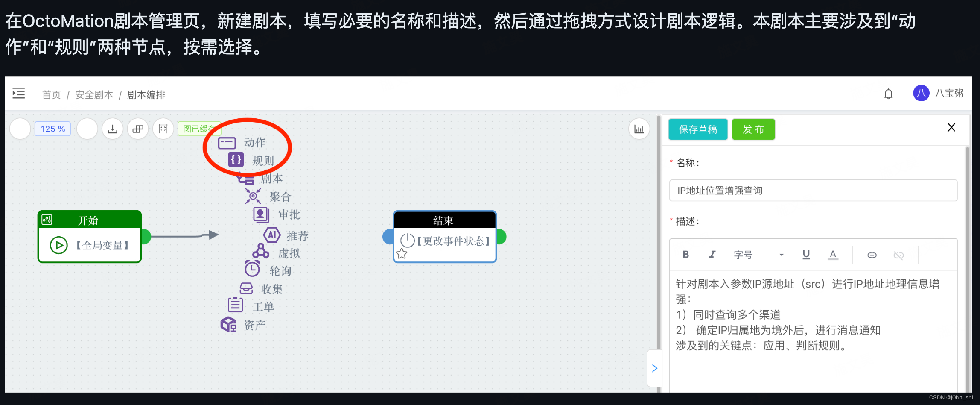Toggle italic formatting in description editor
The height and width of the screenshot is (405, 980).
[712, 254]
